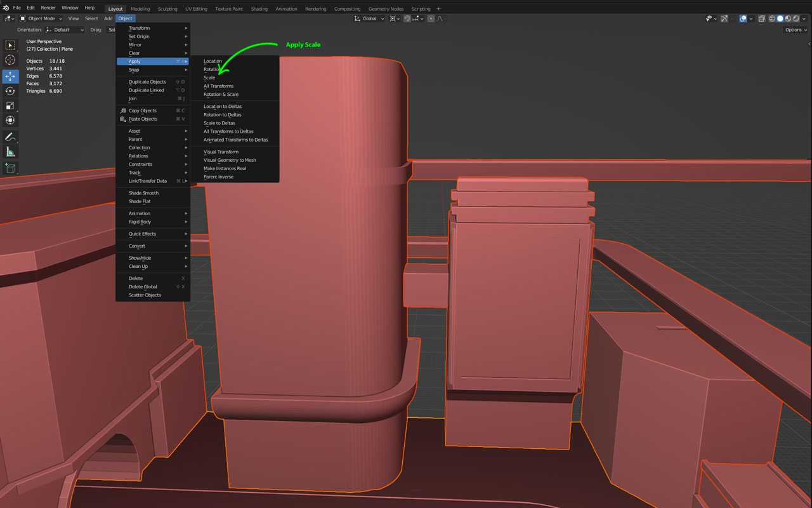
Task: Expand the Options dropdown
Action: coord(796,30)
